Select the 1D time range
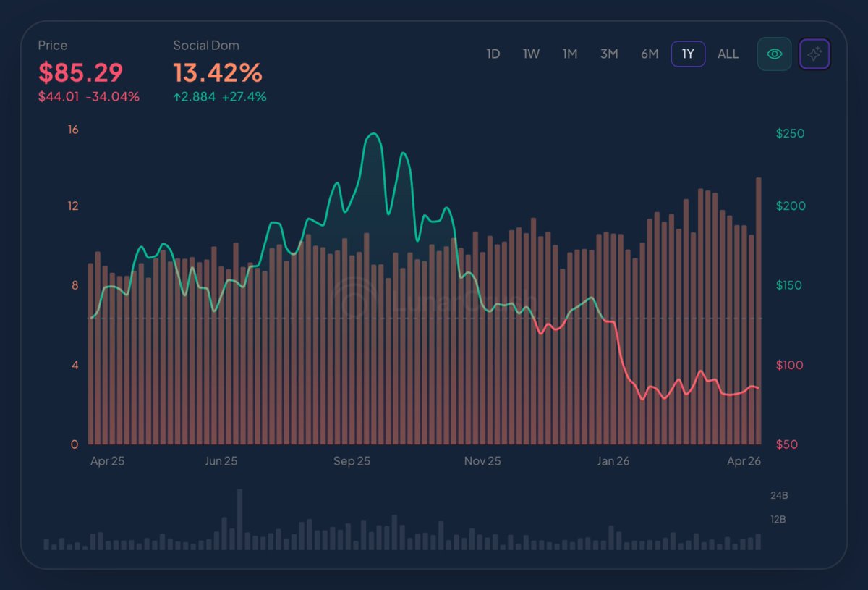Screen dimensions: 868x590 point(493,54)
